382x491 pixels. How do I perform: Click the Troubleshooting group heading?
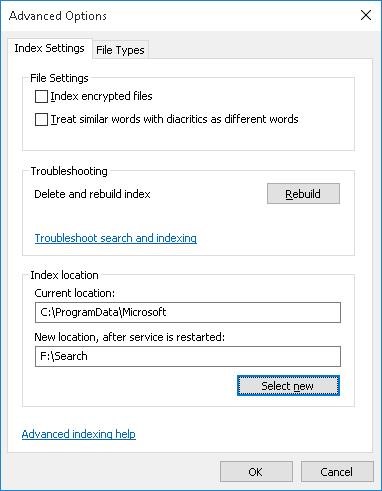pyautogui.click(x=69, y=171)
